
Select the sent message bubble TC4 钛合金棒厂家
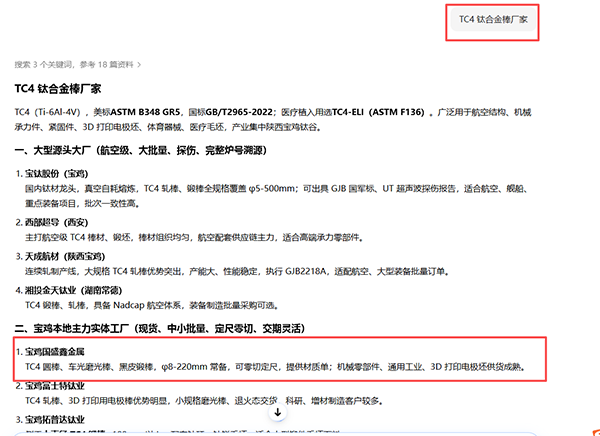tap(493, 20)
